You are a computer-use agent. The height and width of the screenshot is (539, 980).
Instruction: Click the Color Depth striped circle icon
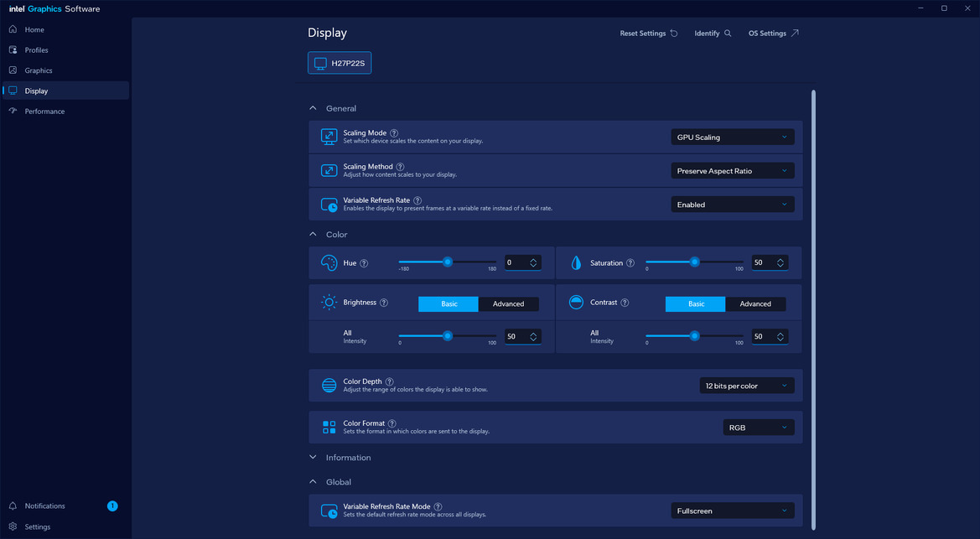click(x=329, y=385)
